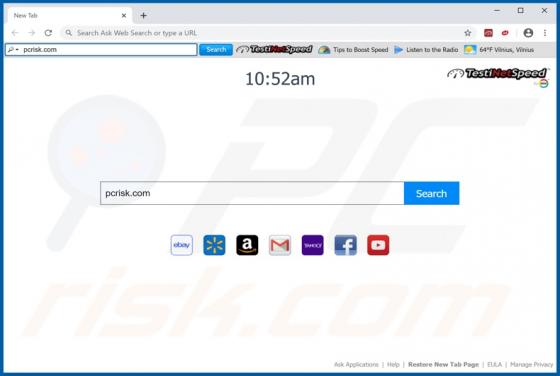Open the Yahoo shortcut icon
The height and width of the screenshot is (376, 560).
coord(312,245)
